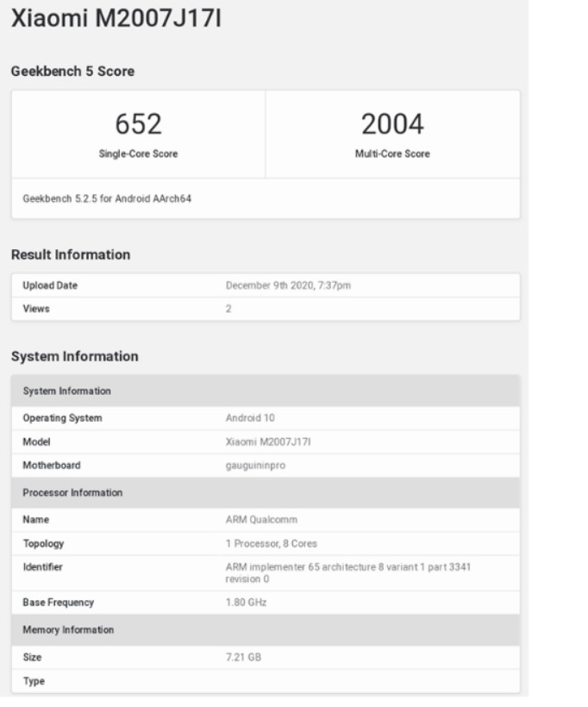Select the ARM Qualcomm value

261,519
